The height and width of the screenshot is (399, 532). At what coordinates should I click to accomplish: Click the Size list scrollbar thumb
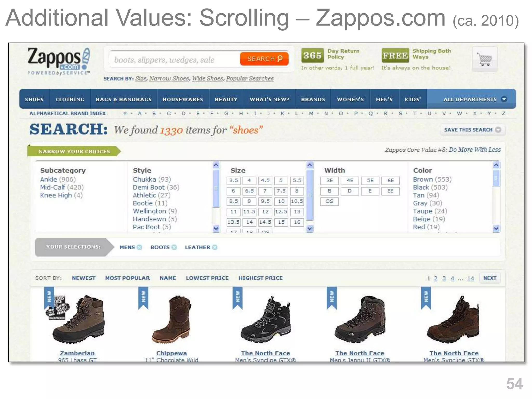310,195
